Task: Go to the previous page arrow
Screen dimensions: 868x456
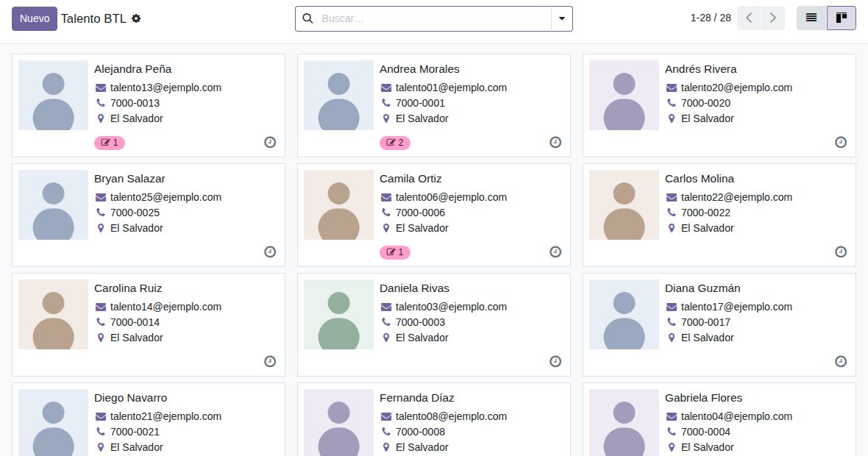Action: 749,18
